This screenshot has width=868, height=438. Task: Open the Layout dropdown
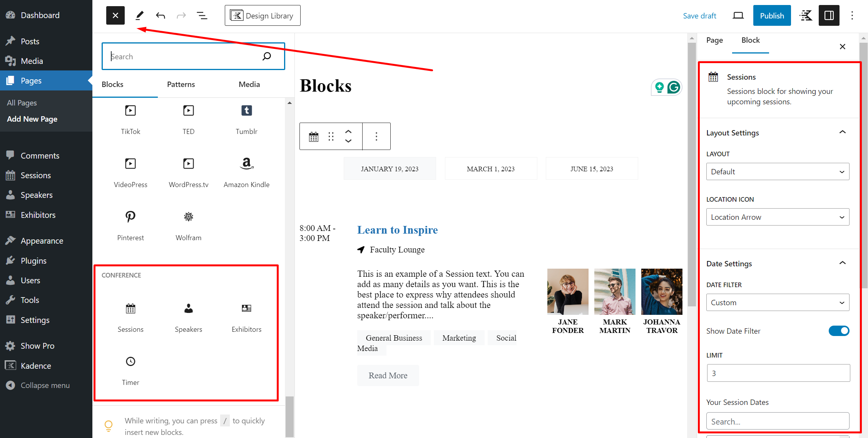778,172
